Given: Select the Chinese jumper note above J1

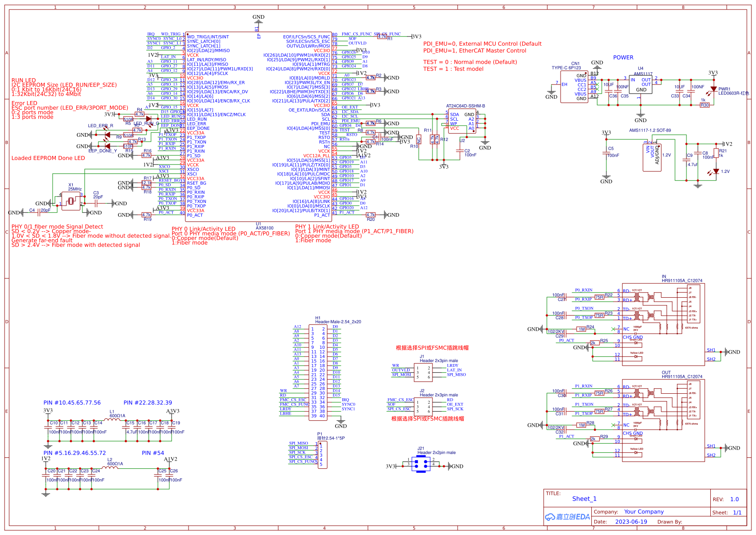Looking at the screenshot, I should (x=432, y=348).
